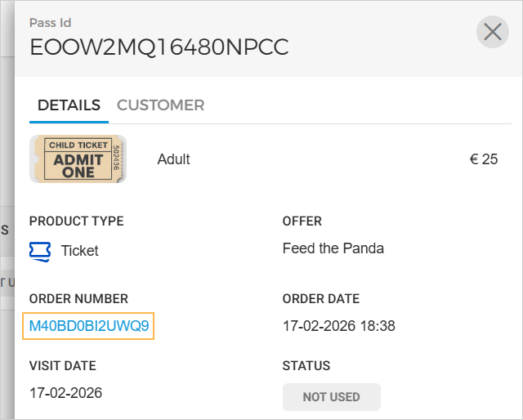Click the Admit One ticket thumbnail
The height and width of the screenshot is (420, 523).
78,159
